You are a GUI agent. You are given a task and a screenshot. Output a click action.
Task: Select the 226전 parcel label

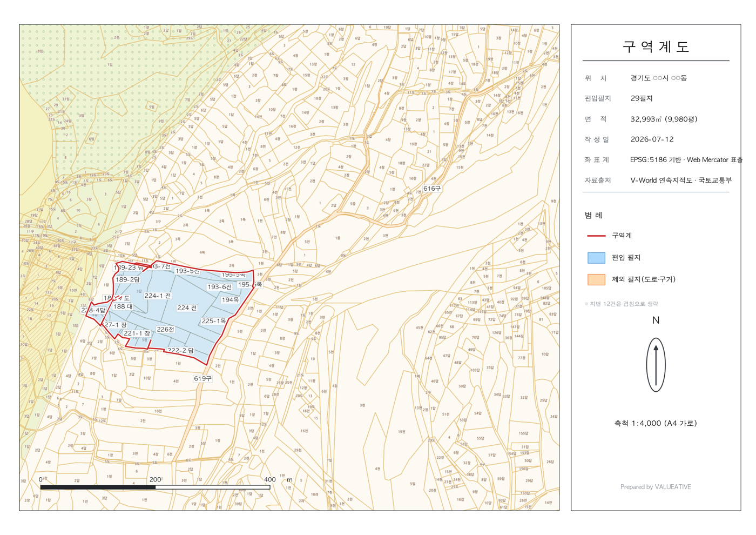[165, 329]
